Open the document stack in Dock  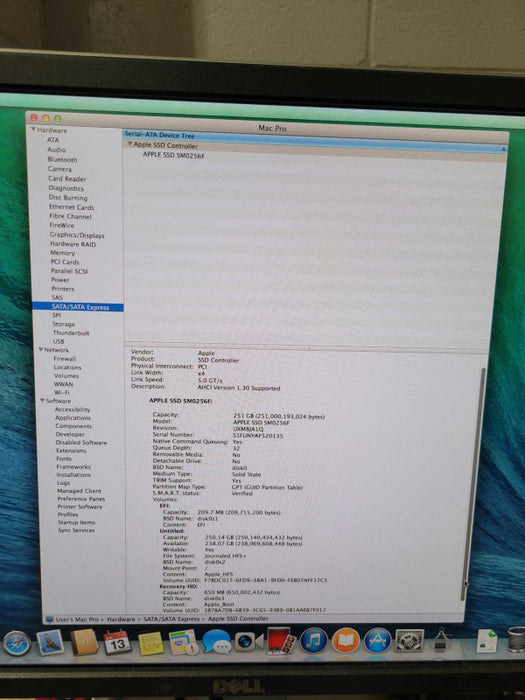(x=487, y=640)
